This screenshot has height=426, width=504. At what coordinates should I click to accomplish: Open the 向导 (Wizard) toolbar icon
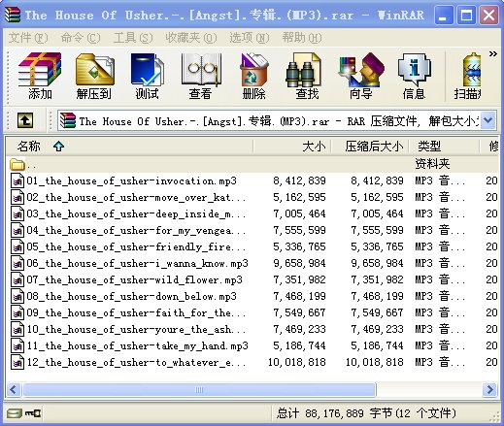click(361, 77)
